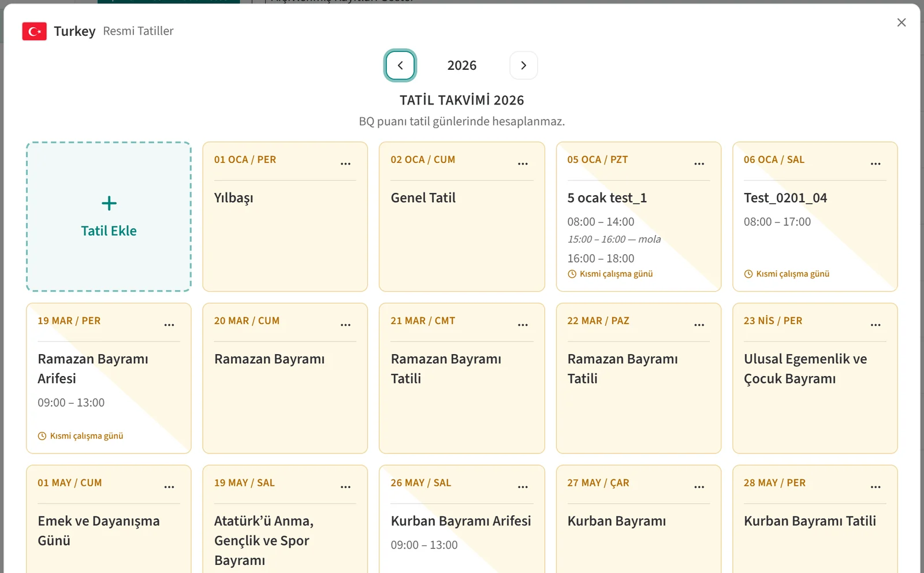Click the Turkey flag icon
The width and height of the screenshot is (924, 573).
pos(34,31)
